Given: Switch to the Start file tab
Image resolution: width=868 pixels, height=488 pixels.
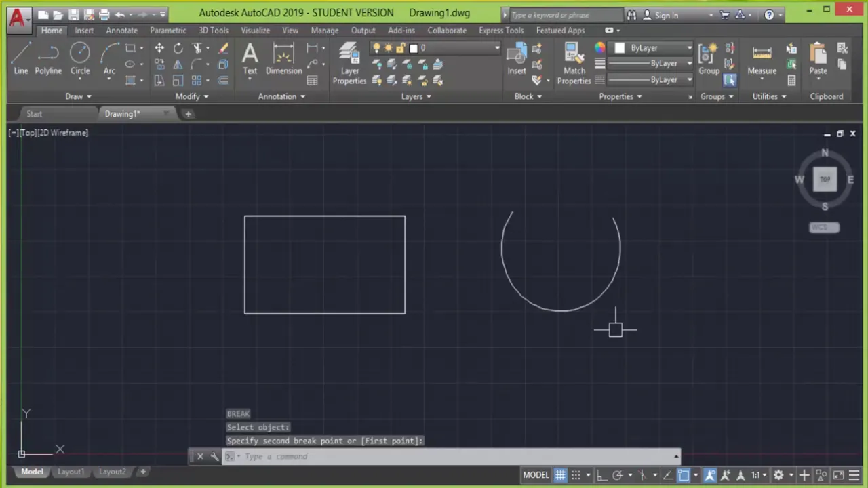Looking at the screenshot, I should point(34,114).
